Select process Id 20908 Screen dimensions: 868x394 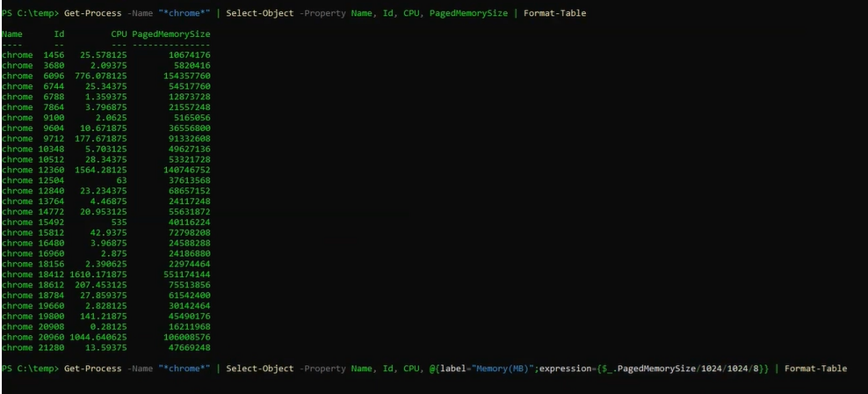(x=52, y=327)
